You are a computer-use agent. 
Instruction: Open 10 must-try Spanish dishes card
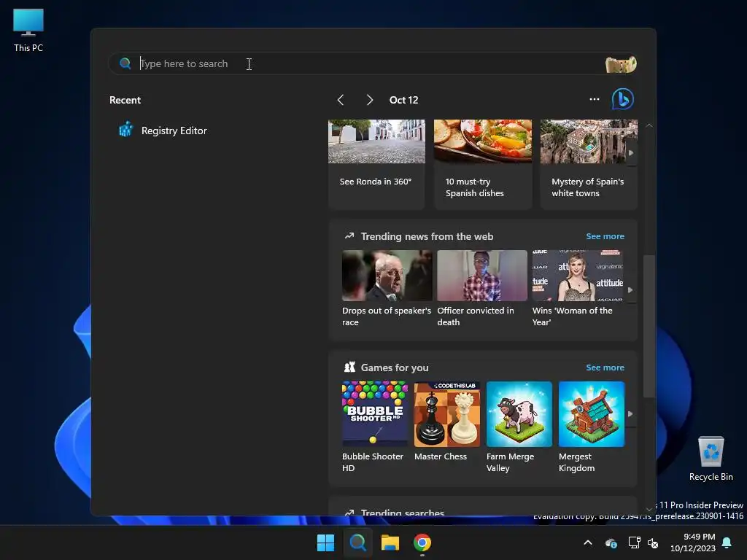point(483,165)
